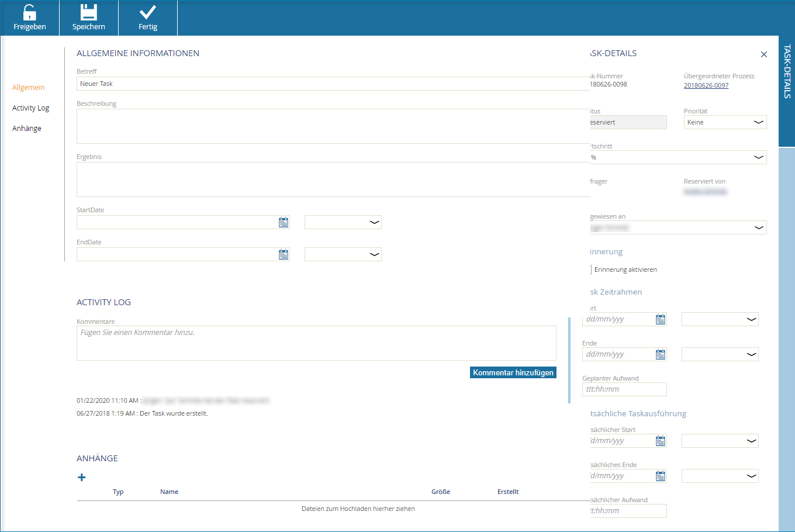This screenshot has width=795, height=532.
Task: Open time dropdown beside Task Zeitrahmen start
Action: click(x=720, y=319)
